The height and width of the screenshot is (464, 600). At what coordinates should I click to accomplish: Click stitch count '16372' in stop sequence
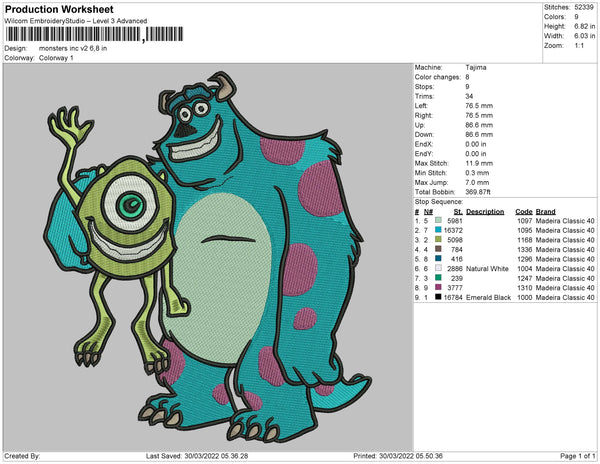coord(453,230)
